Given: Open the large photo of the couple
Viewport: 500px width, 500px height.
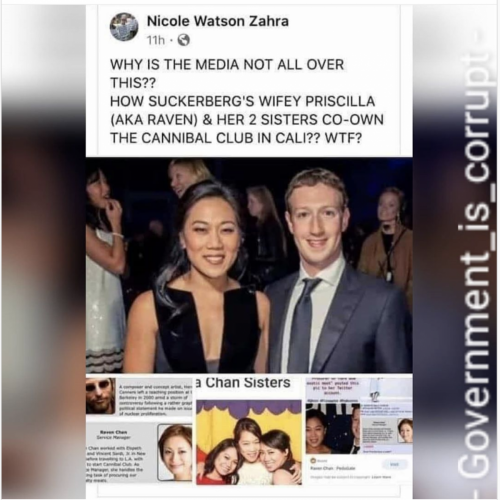Looking at the screenshot, I should coord(249,265).
